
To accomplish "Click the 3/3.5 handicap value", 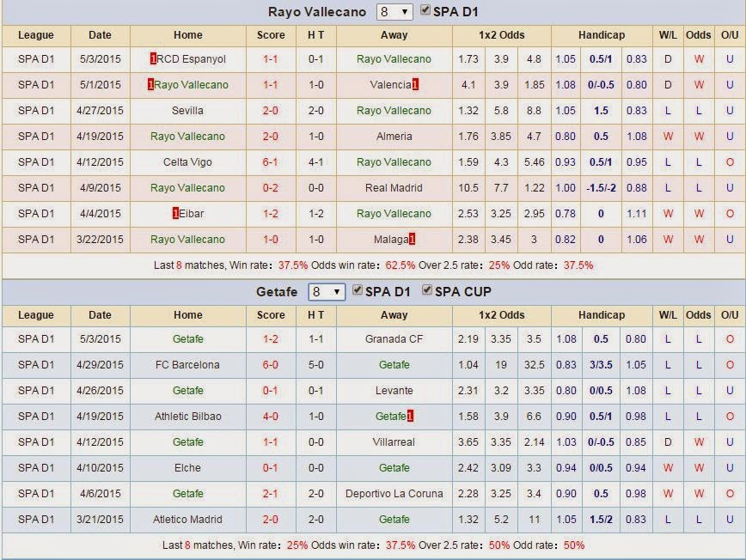I will point(601,365).
